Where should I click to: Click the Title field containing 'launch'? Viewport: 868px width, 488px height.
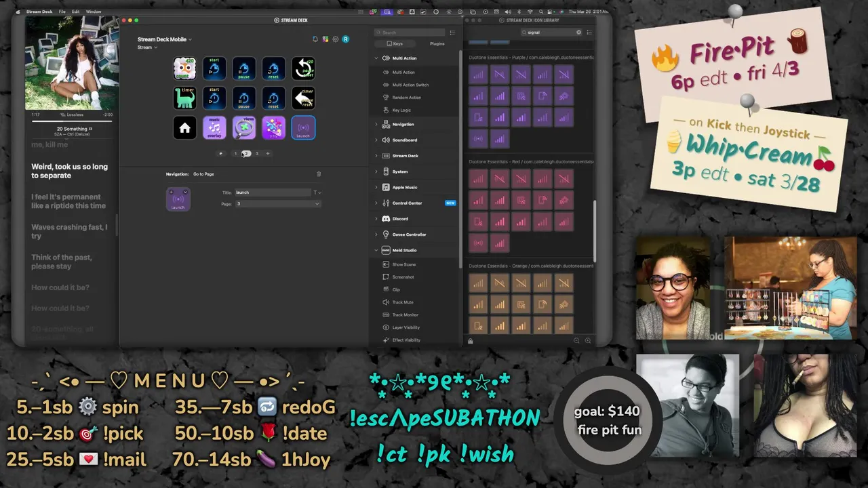tap(273, 192)
